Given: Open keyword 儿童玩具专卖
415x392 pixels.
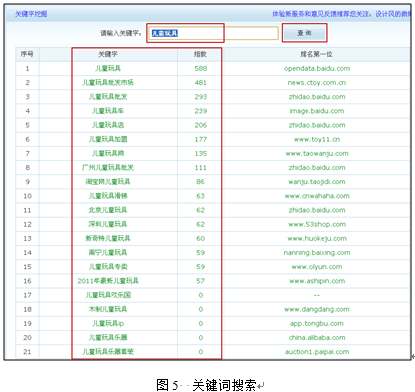Looking at the screenshot, I should tap(108, 267).
